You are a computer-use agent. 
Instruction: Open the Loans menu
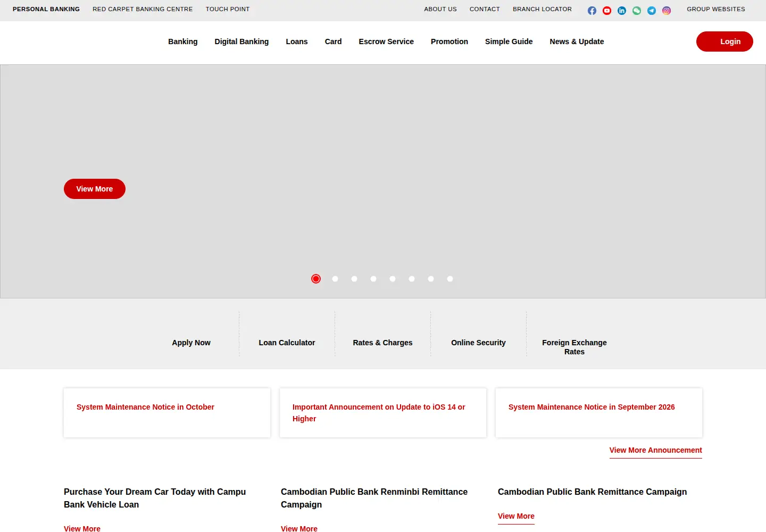point(297,41)
